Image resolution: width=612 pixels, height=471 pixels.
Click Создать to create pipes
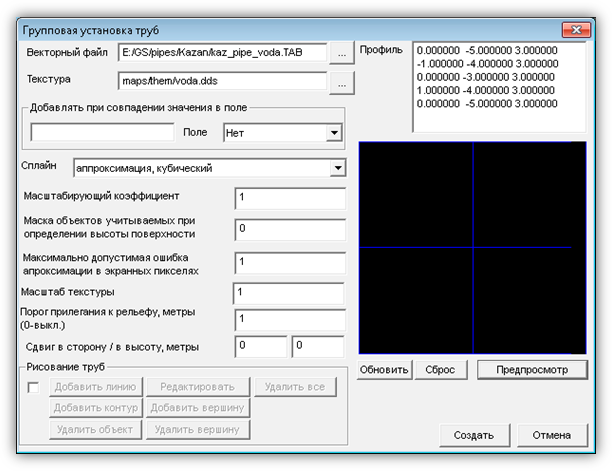(x=473, y=435)
